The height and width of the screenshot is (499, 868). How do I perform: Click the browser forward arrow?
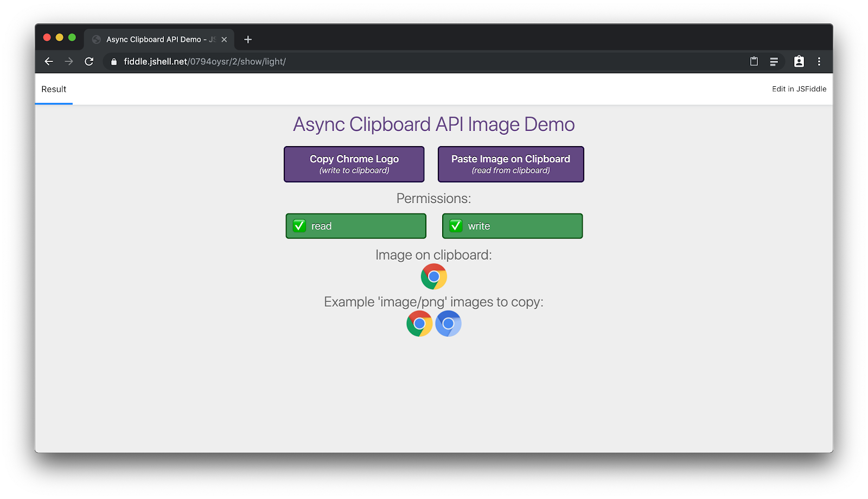pos(69,61)
